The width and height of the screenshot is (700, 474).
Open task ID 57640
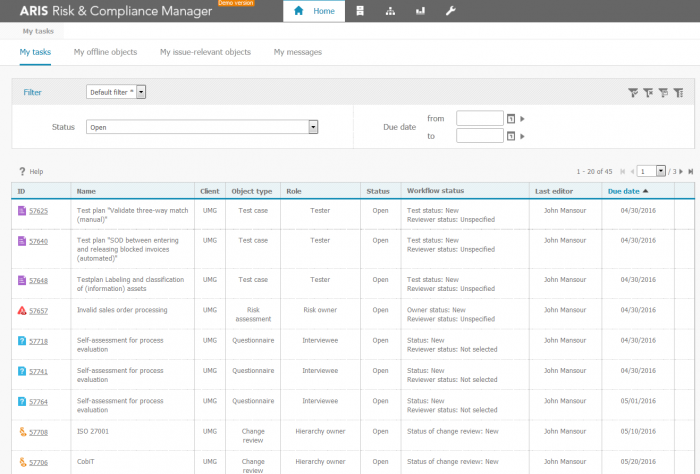pos(38,241)
